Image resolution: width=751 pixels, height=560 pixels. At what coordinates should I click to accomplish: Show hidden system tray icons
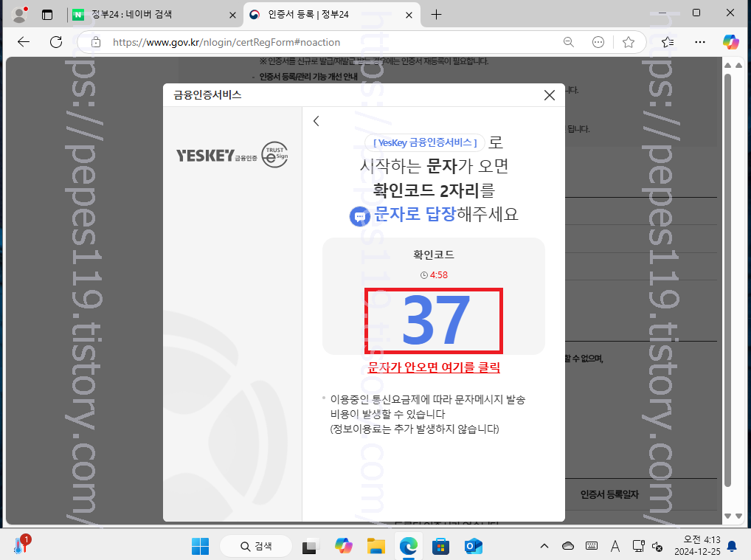click(x=544, y=546)
